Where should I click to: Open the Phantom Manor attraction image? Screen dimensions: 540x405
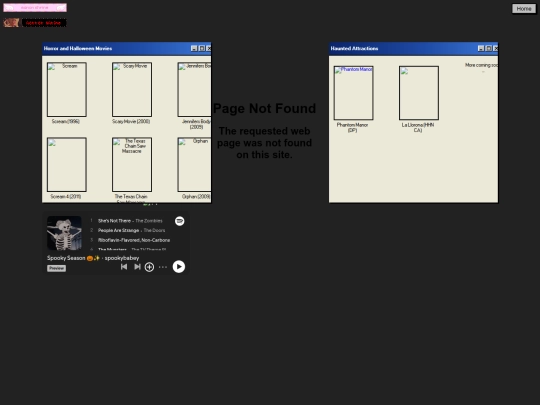click(x=353, y=93)
